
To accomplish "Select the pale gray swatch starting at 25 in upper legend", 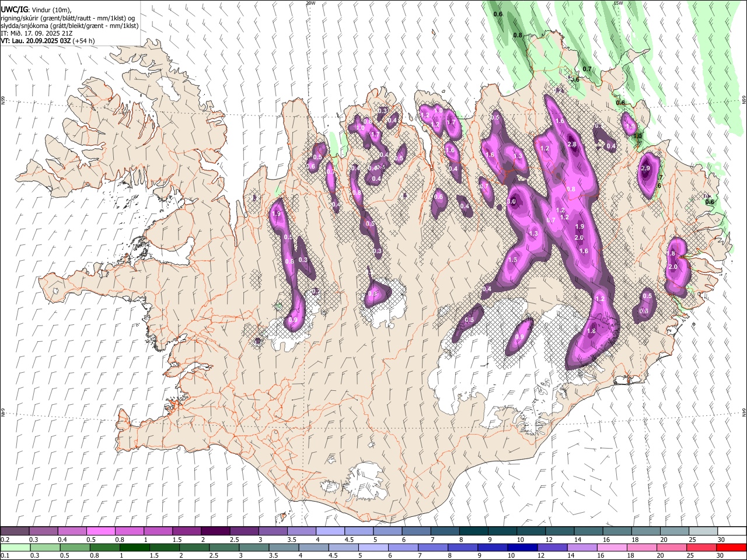I will coord(703,531).
